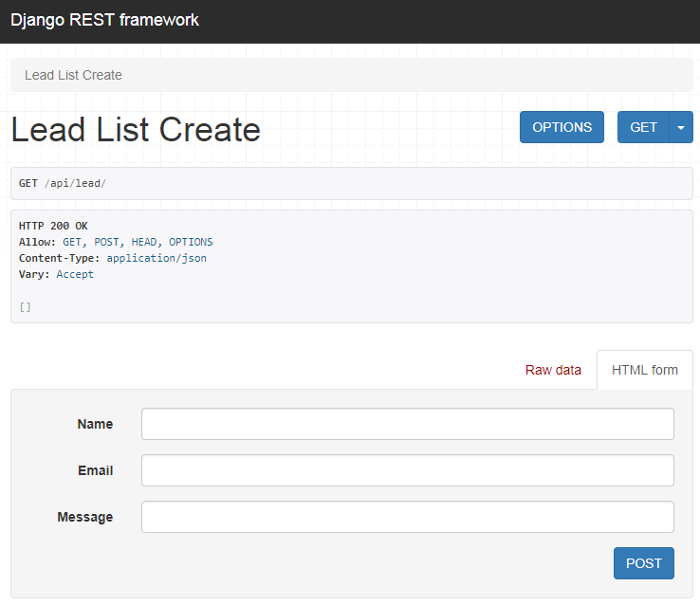The width and height of the screenshot is (700, 605).
Task: Open the Lead List Create breadcrumb
Action: click(73, 75)
